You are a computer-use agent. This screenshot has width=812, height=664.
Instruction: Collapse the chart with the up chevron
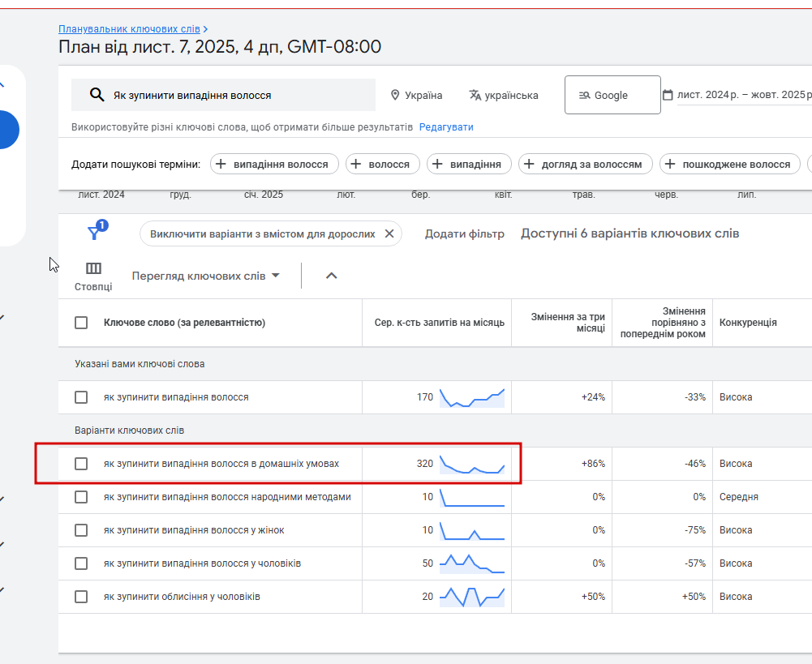[332, 276]
